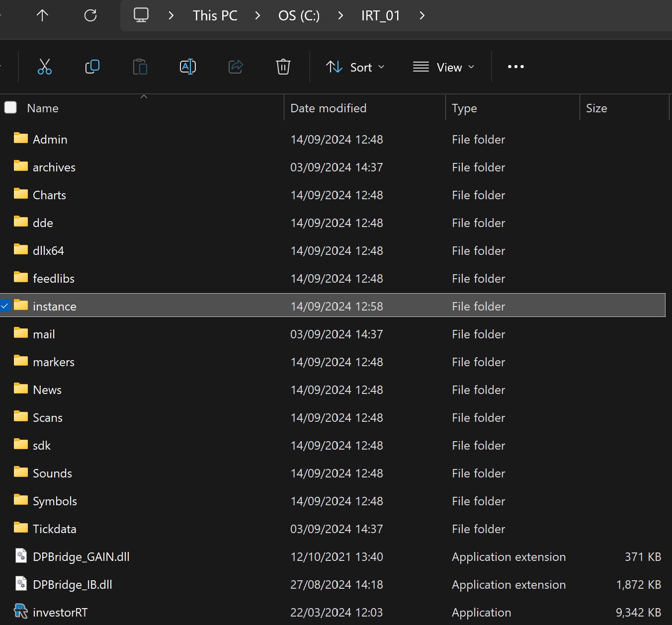The image size is (672, 625).
Task: Click date 14/09/2024 12:58
Action: [336, 306]
